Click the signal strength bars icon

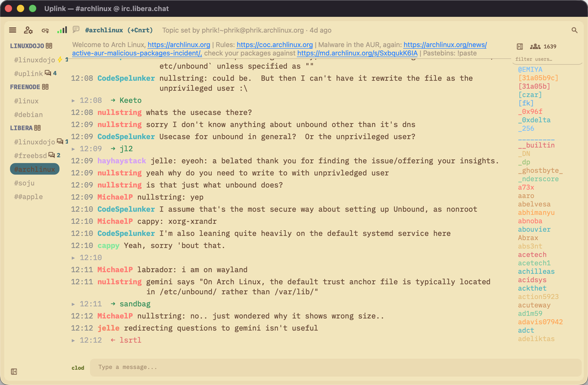point(62,30)
